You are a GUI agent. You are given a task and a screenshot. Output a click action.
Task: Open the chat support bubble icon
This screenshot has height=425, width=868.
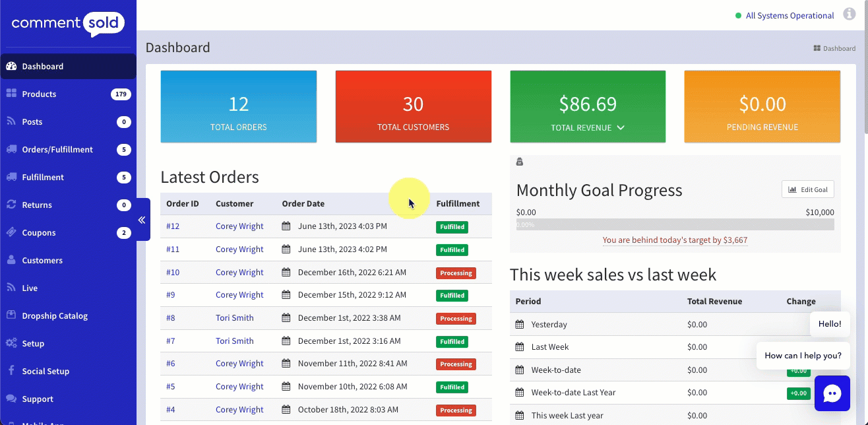point(832,394)
